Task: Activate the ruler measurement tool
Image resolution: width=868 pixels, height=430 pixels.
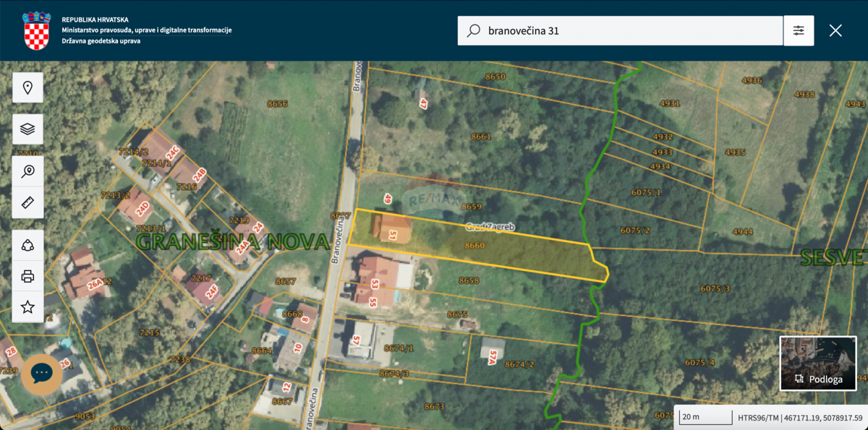Action: (27, 202)
